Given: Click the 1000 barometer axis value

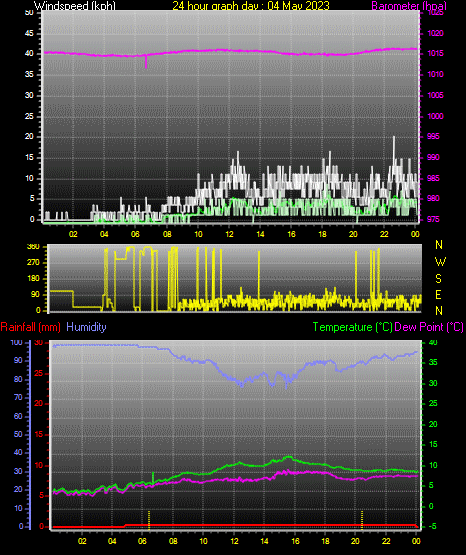Looking at the screenshot, I should pyautogui.click(x=436, y=116).
